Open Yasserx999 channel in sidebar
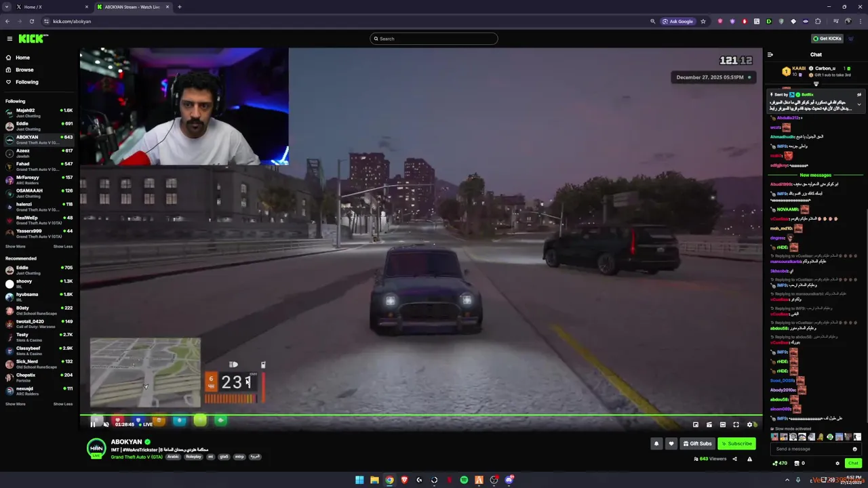 coord(39,233)
